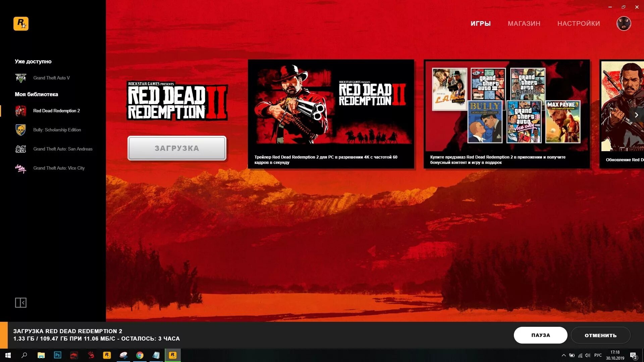Open Photoshop from the taskbar
This screenshot has width=644, height=362.
click(58, 355)
